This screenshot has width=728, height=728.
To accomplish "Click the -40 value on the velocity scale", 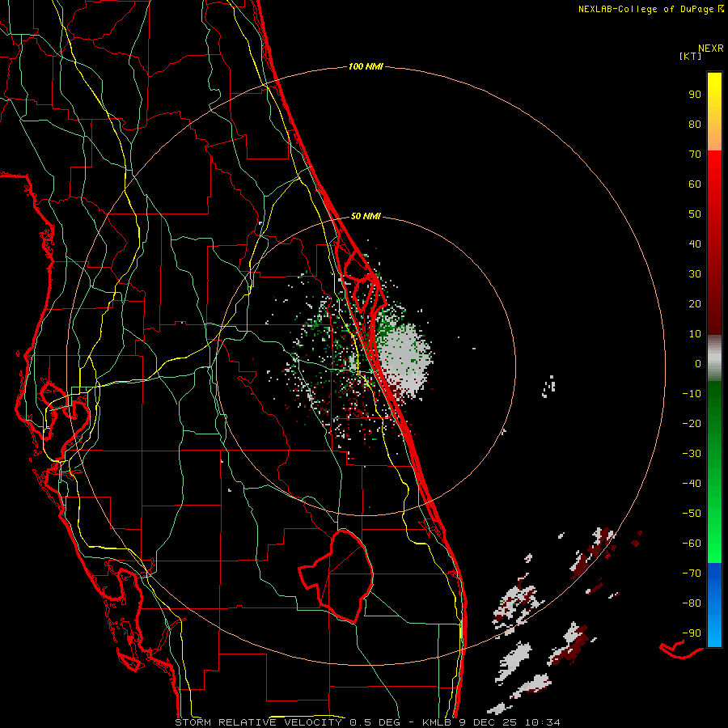I will [692, 484].
